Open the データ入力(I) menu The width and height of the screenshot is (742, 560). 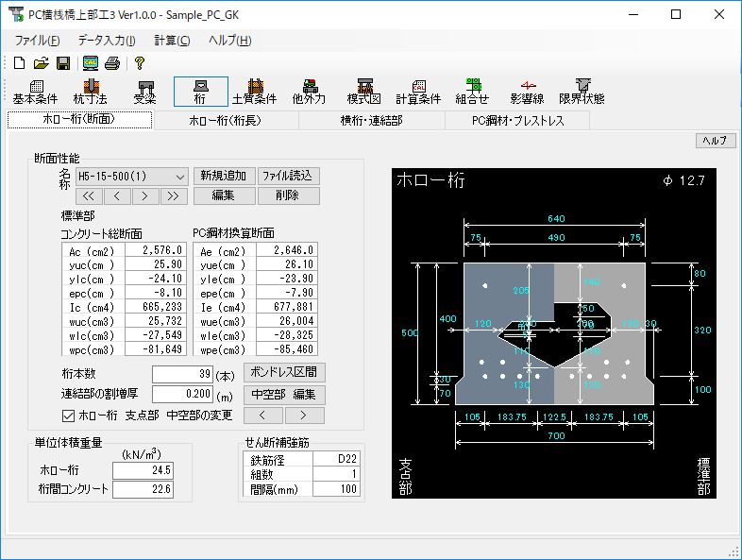(107, 41)
